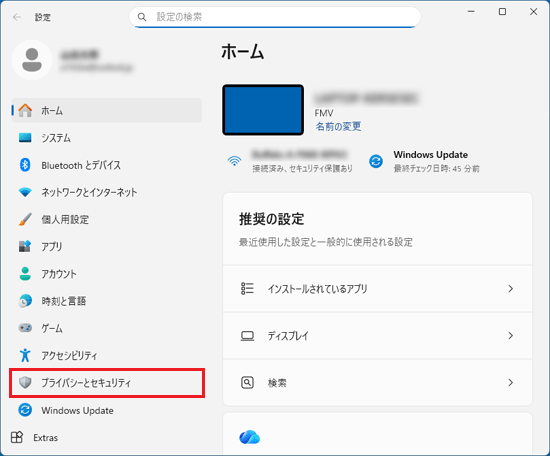Maximize the Settings window

pos(502,12)
